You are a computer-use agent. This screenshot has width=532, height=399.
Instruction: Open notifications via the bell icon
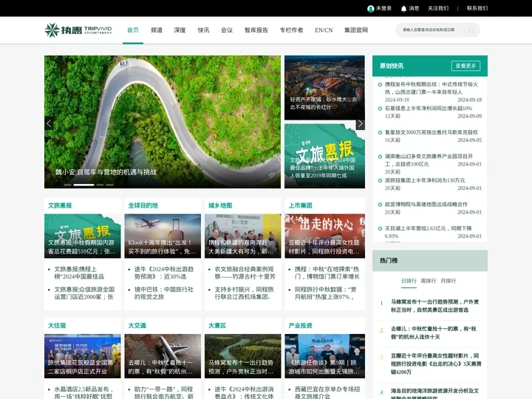[403, 8]
